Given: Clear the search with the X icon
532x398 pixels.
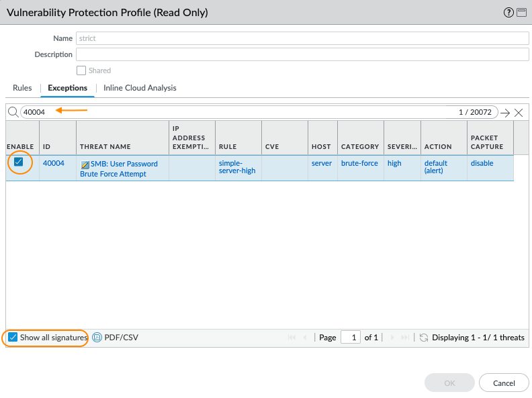Looking at the screenshot, I should 519,113.
